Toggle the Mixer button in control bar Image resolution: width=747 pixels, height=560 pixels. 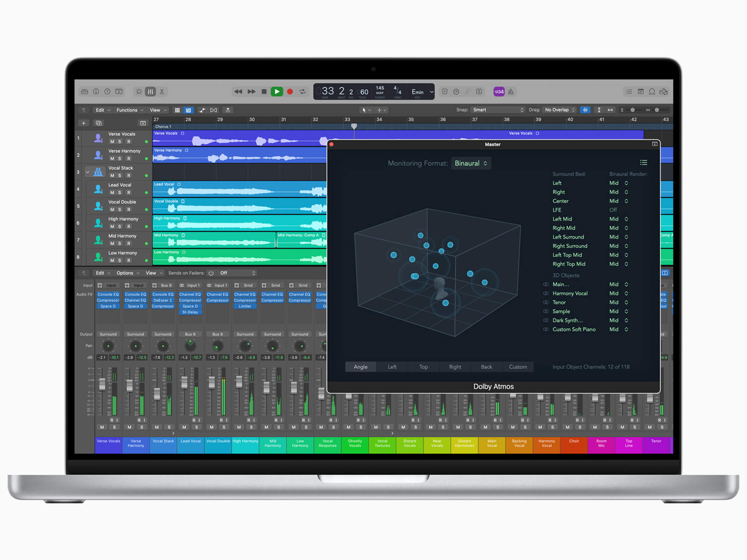click(150, 91)
